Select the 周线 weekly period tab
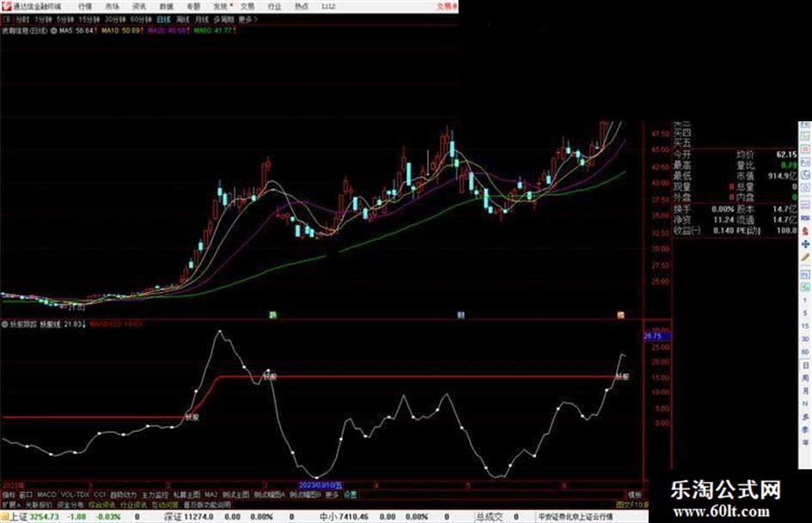Viewport: 812px width, 523px height. click(x=183, y=20)
